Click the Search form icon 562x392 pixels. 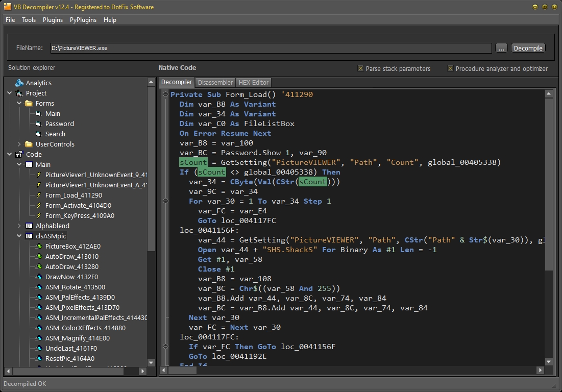(x=39, y=134)
